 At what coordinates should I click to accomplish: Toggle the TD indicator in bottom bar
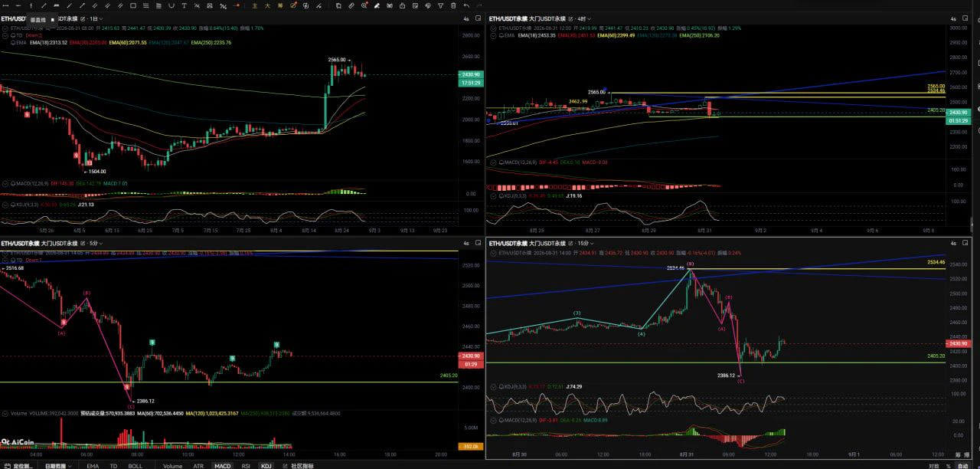pyautogui.click(x=113, y=465)
